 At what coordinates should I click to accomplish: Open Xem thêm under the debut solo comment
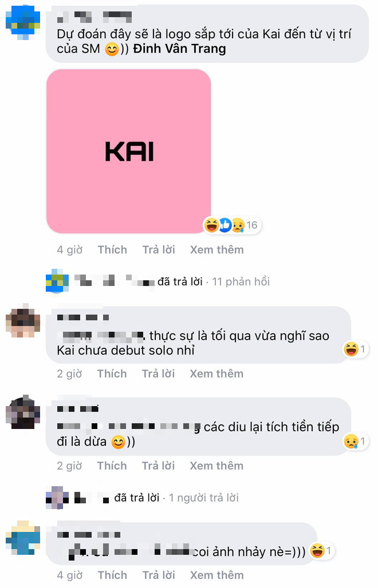click(216, 374)
